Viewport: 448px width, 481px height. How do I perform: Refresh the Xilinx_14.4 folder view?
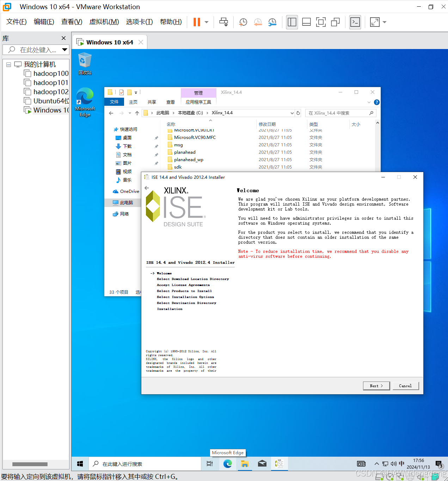coord(298,113)
